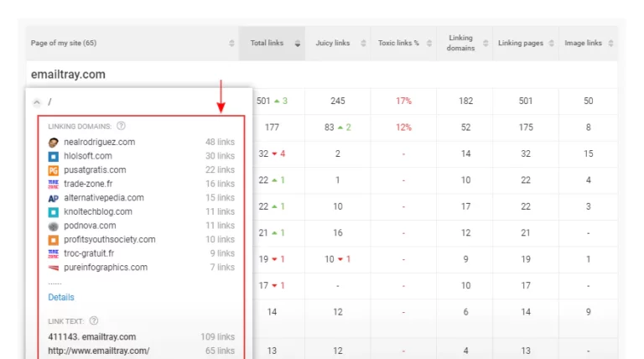The image size is (644, 359).
Task: Sort by Toxic links % arrow icon
Action: [429, 43]
